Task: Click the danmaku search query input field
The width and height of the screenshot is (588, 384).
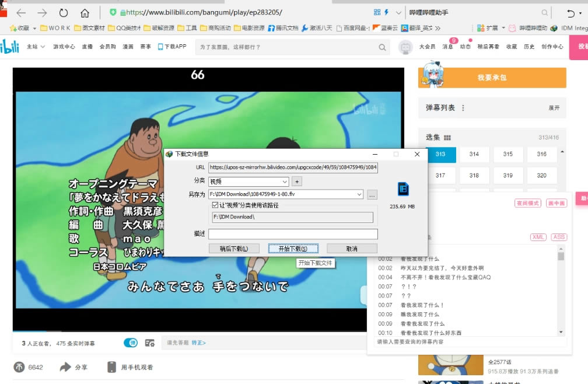Action: coord(471,342)
